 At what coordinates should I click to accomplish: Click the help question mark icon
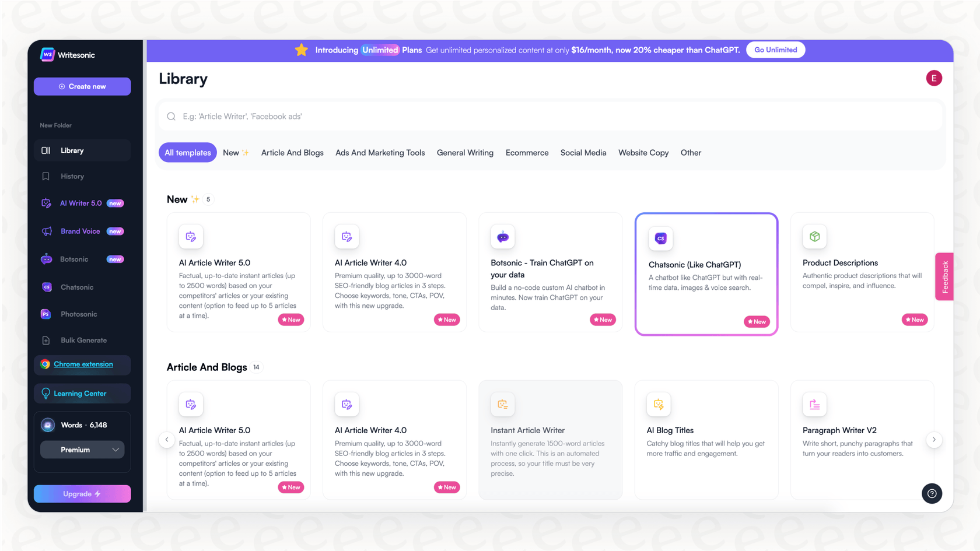coord(932,493)
